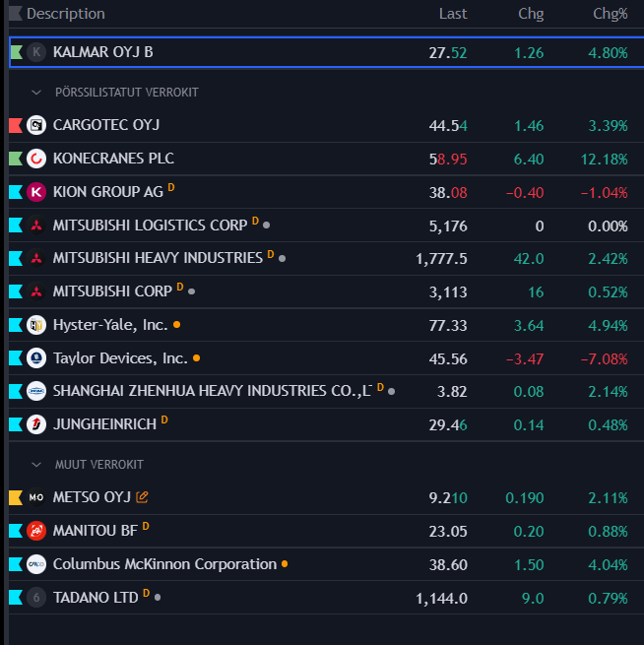Toggle the yellow flag on METSO OYJ
The image size is (644, 645).
tap(15, 498)
